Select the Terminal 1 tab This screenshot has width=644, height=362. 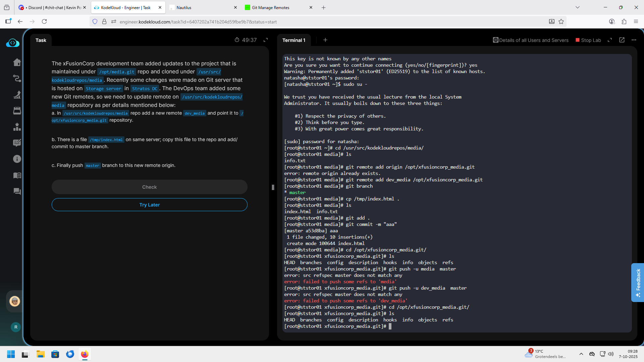(x=294, y=40)
